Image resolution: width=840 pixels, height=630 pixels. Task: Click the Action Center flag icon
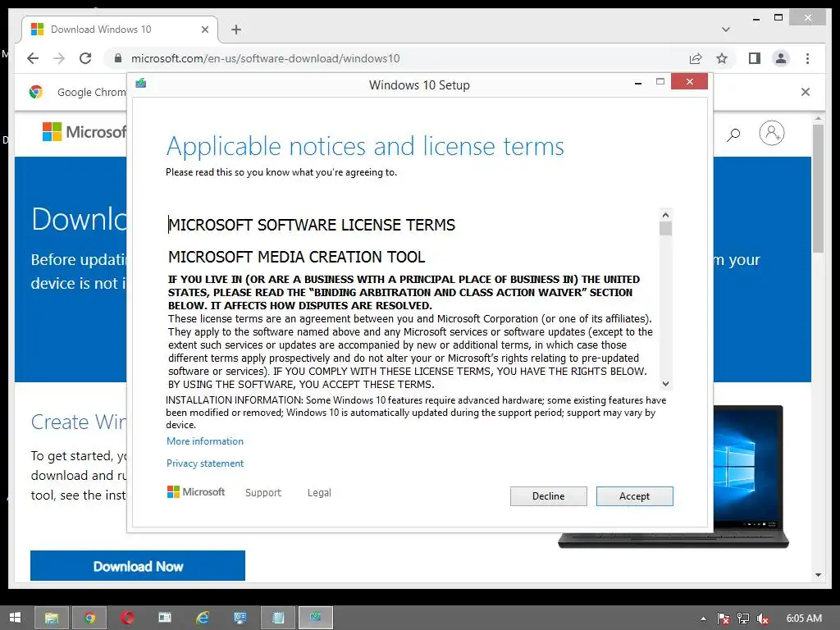tap(724, 619)
